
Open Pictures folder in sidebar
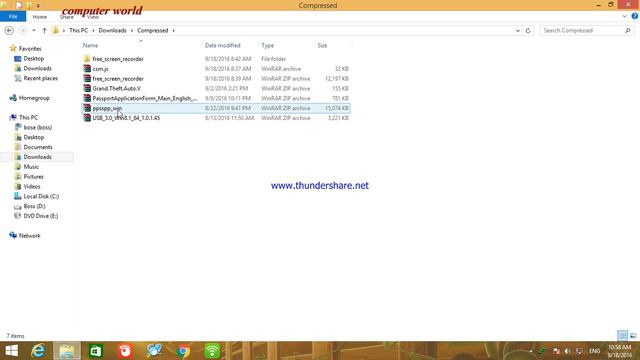click(x=33, y=177)
